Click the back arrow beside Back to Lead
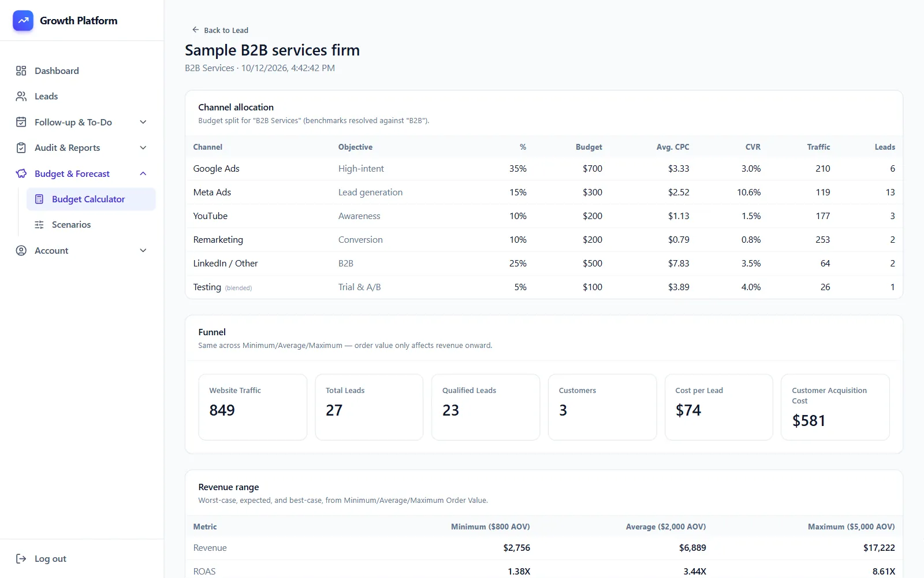Image resolution: width=924 pixels, height=578 pixels. (x=195, y=29)
